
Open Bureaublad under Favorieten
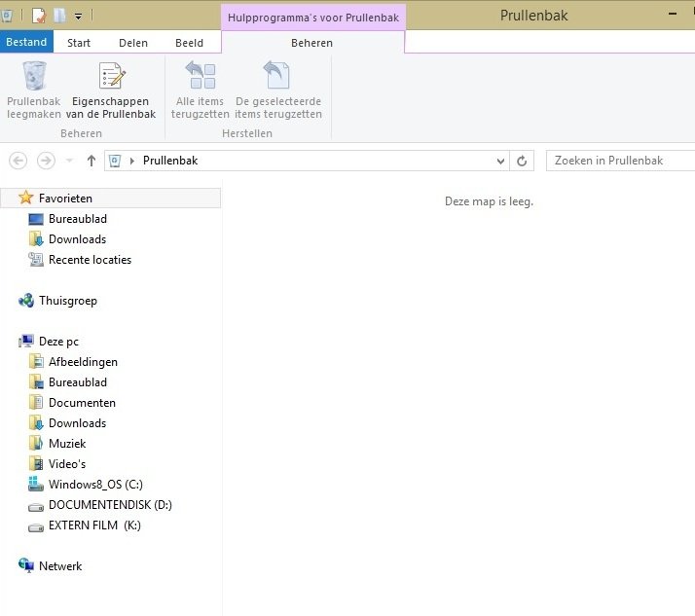(x=78, y=219)
